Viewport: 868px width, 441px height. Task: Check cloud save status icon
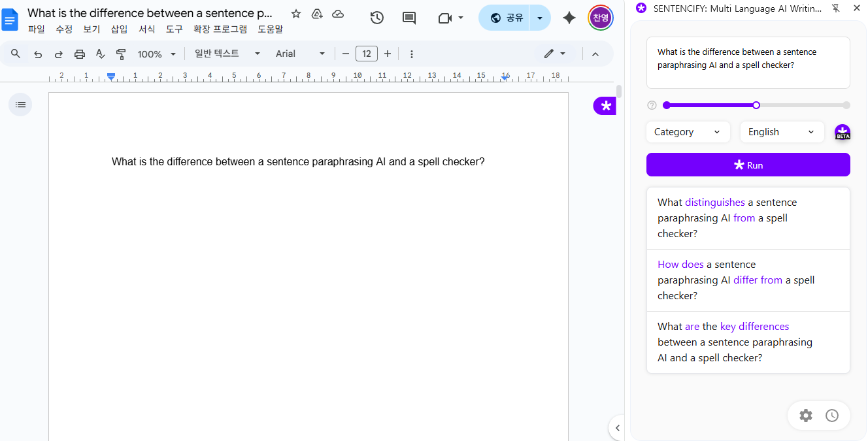[338, 14]
